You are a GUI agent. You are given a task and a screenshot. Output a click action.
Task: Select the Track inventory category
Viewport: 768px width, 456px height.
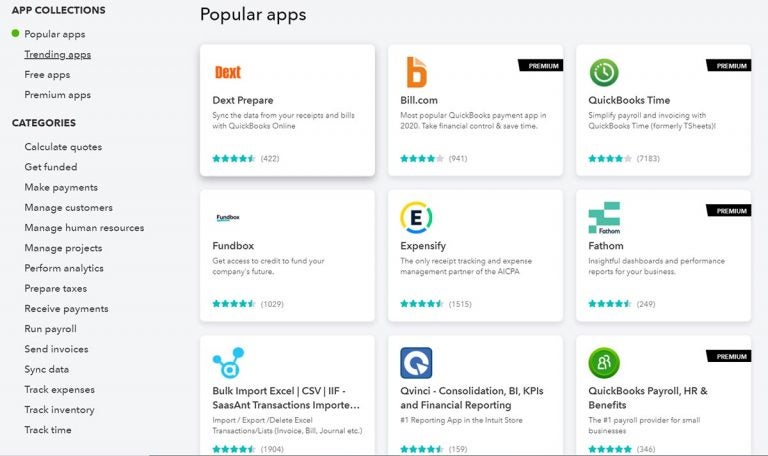60,410
